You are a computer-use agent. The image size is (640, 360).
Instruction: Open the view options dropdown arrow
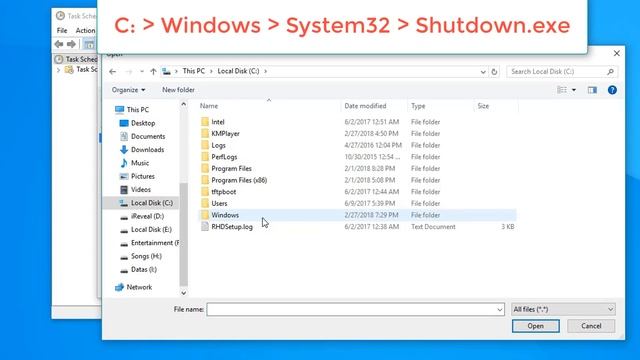(573, 90)
